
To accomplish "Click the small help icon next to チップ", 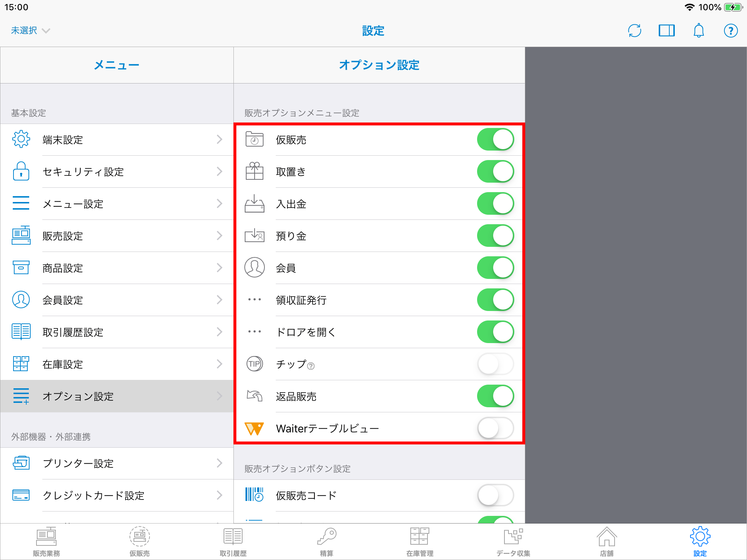I will pos(311,366).
